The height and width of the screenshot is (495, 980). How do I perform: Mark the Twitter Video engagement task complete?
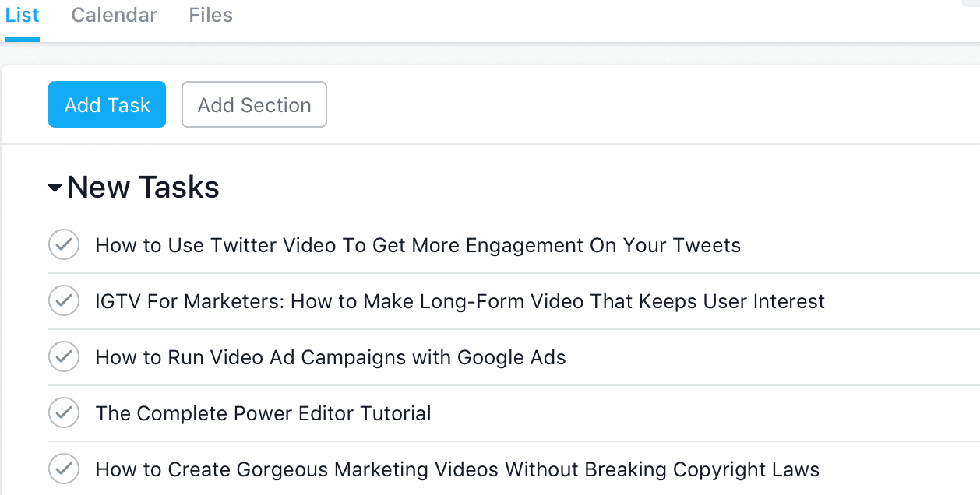(64, 245)
